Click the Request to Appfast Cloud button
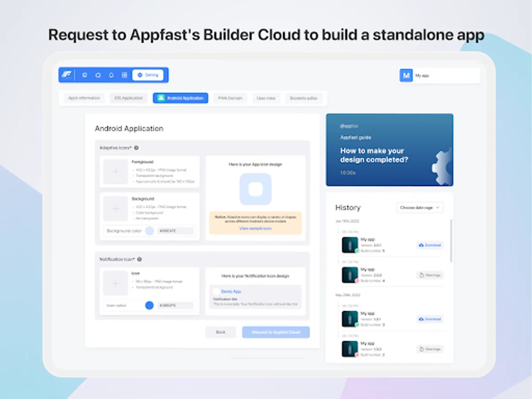Image resolution: width=532 pixels, height=399 pixels. (276, 332)
